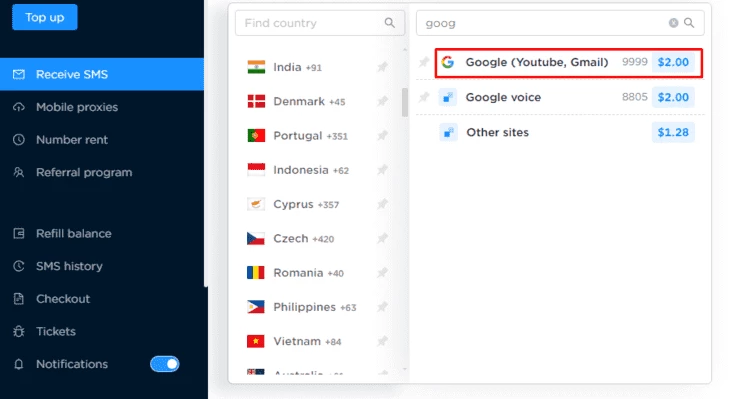Open the Tickets link
This screenshot has width=730, height=399.
tap(55, 331)
